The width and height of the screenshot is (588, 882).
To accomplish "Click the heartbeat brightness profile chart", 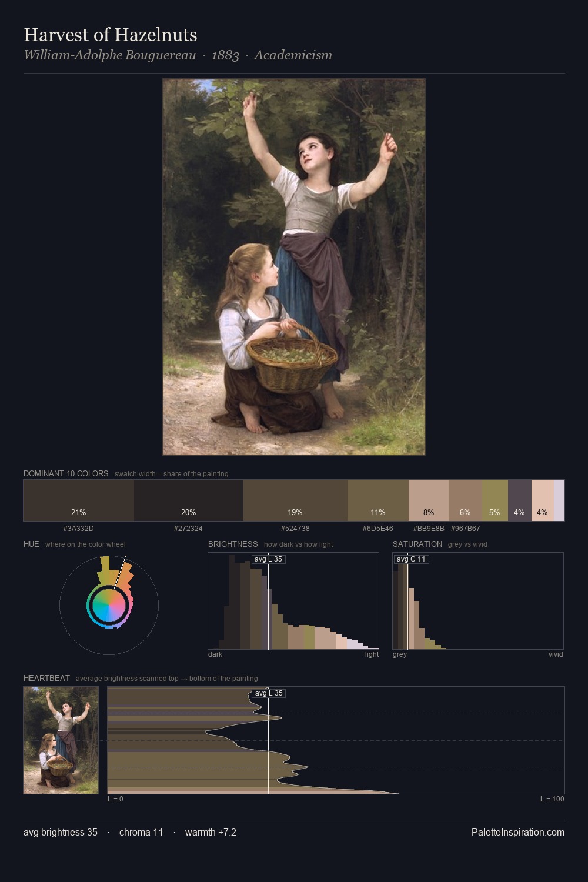I will coord(336,740).
